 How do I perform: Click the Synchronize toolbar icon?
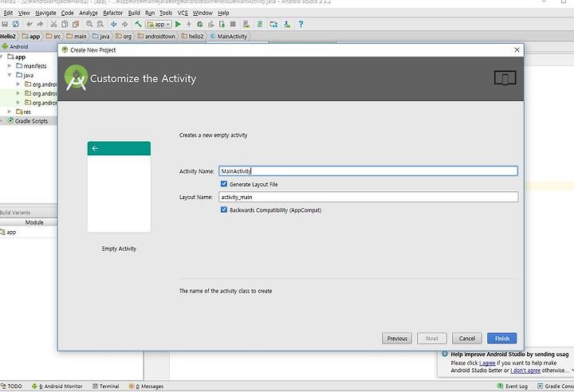pyautogui.click(x=16, y=24)
